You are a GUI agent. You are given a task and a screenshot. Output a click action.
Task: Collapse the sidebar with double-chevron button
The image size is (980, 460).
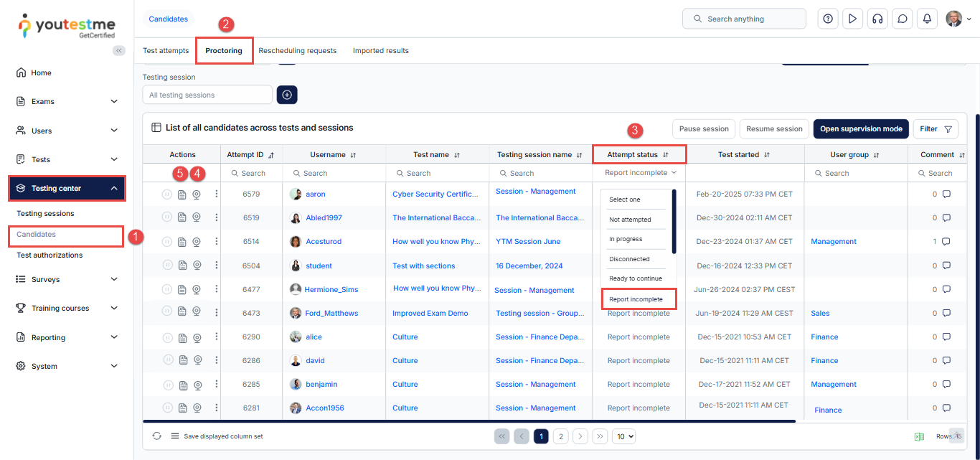pyautogui.click(x=119, y=50)
